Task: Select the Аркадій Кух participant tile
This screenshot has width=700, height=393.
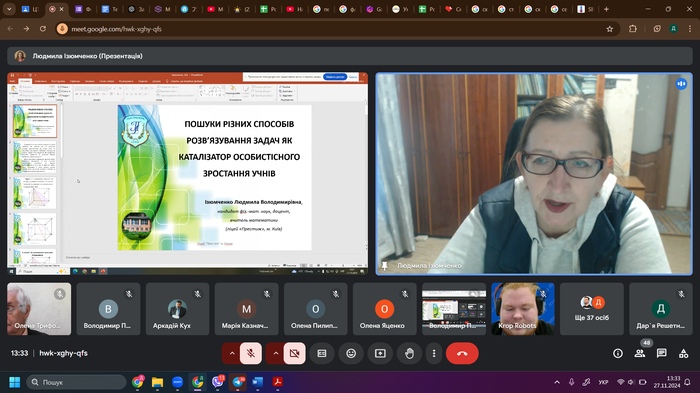Action: [177, 309]
